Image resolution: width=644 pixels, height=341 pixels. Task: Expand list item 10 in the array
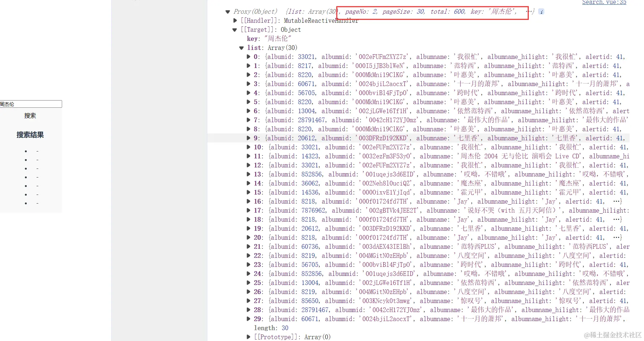248,147
